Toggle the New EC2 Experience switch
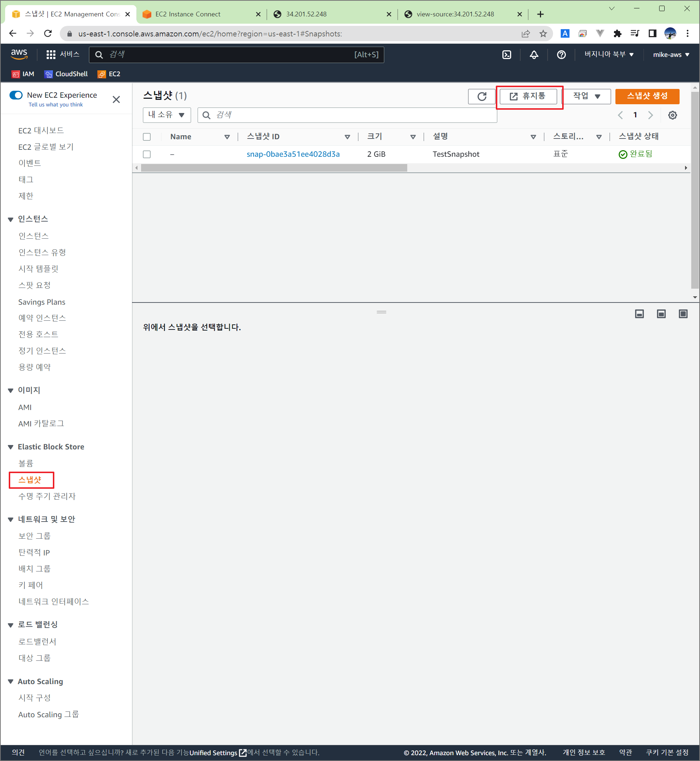700x761 pixels. point(16,95)
